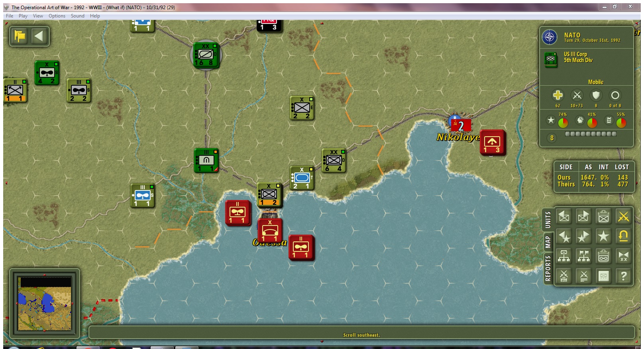Image resolution: width=644 pixels, height=349 pixels.
Task: Click the Theirs row in losses table
Action: click(593, 184)
